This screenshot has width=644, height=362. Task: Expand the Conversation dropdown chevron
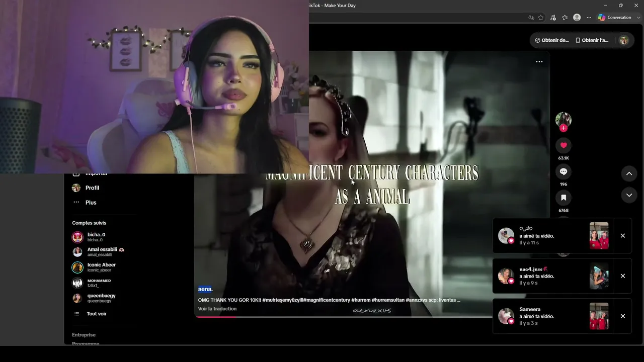[639, 18]
